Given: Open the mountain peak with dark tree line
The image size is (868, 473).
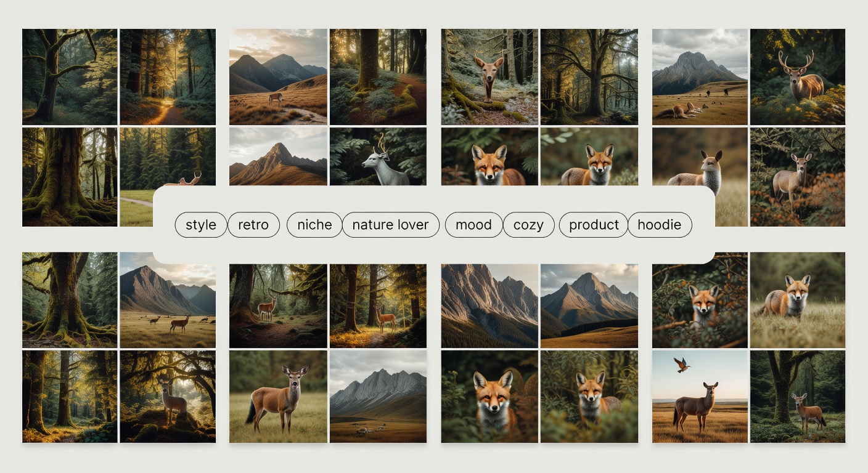Looking at the screenshot, I should (589, 306).
